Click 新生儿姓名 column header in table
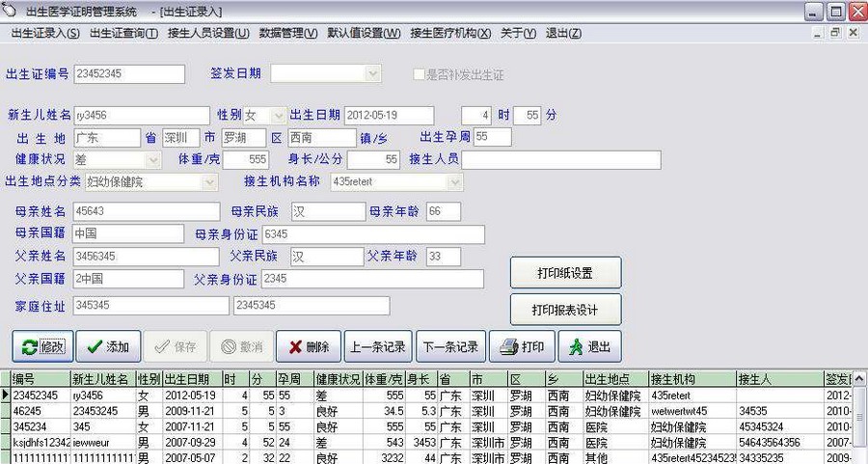 pos(103,379)
